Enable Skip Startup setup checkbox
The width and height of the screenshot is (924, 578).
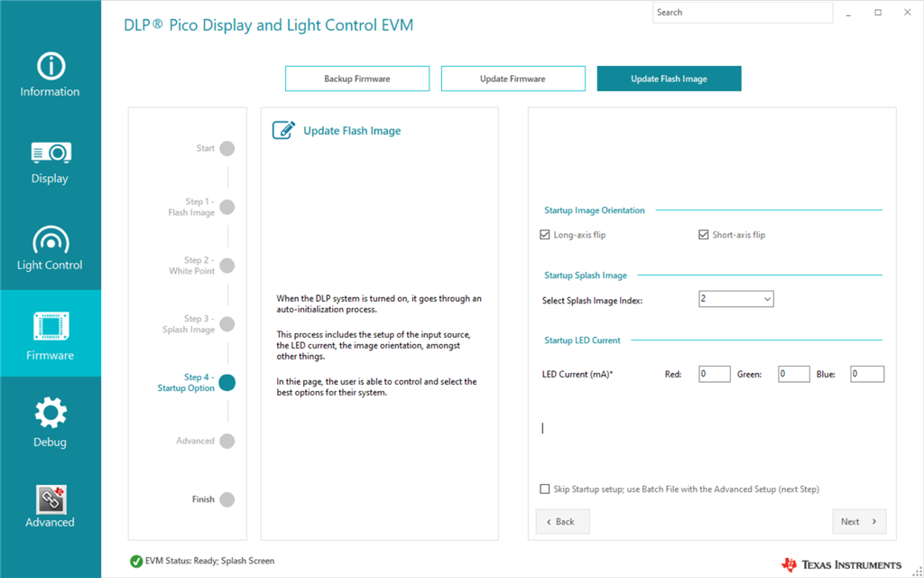coord(544,489)
